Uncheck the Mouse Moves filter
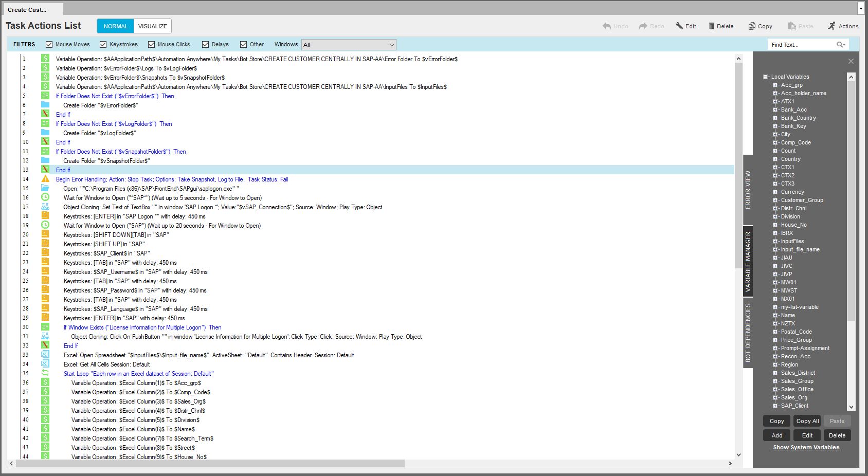Viewport: 868px width, 476px height. (x=49, y=45)
